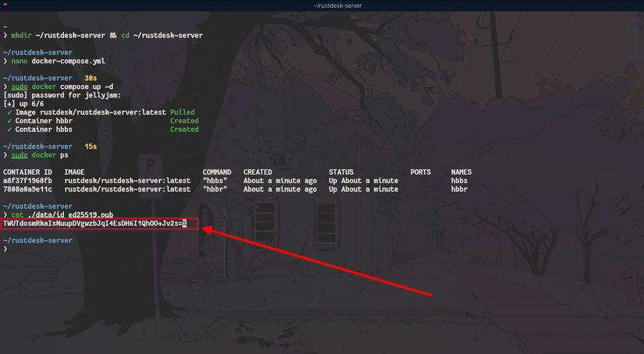Image resolution: width=644 pixels, height=354 pixels.
Task: Click 'Container hbbs' in compose output
Action: pos(44,129)
